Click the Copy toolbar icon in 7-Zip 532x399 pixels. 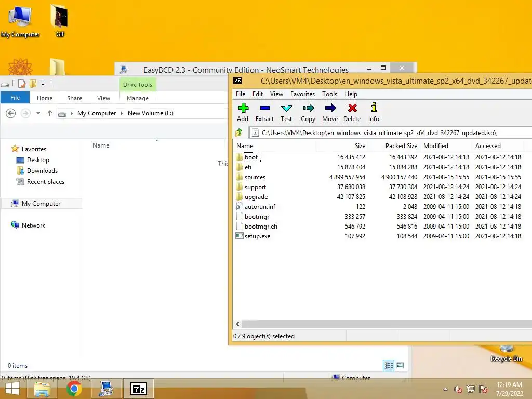[308, 112]
